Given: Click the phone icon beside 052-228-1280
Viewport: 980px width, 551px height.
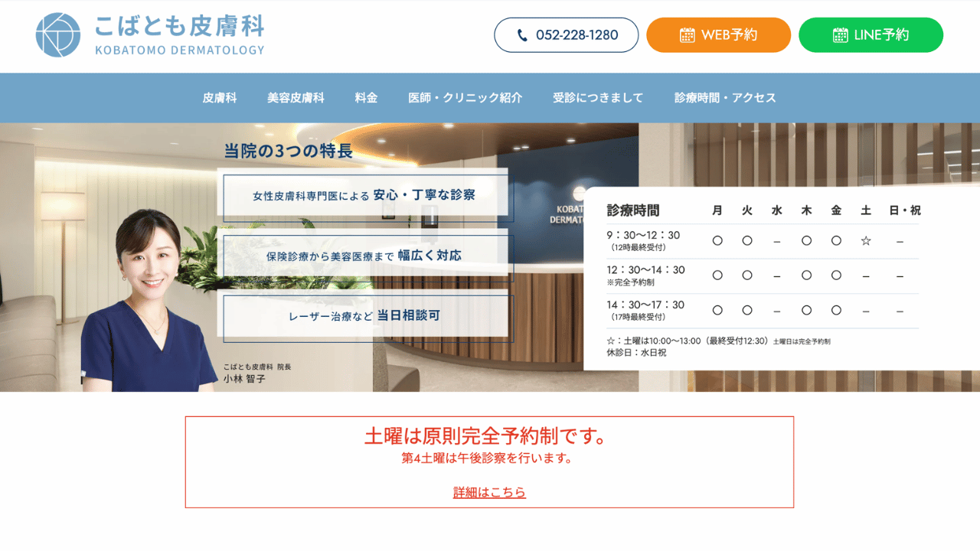Looking at the screenshot, I should [522, 35].
